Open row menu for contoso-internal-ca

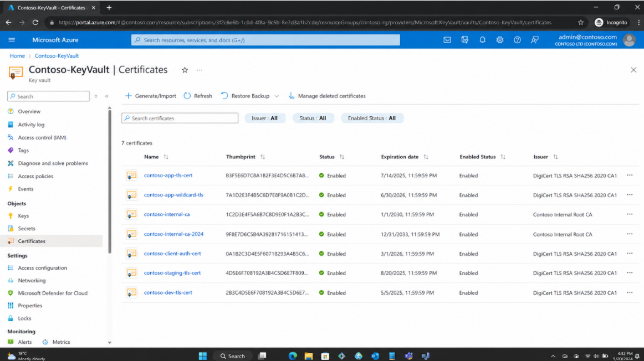coord(630,214)
